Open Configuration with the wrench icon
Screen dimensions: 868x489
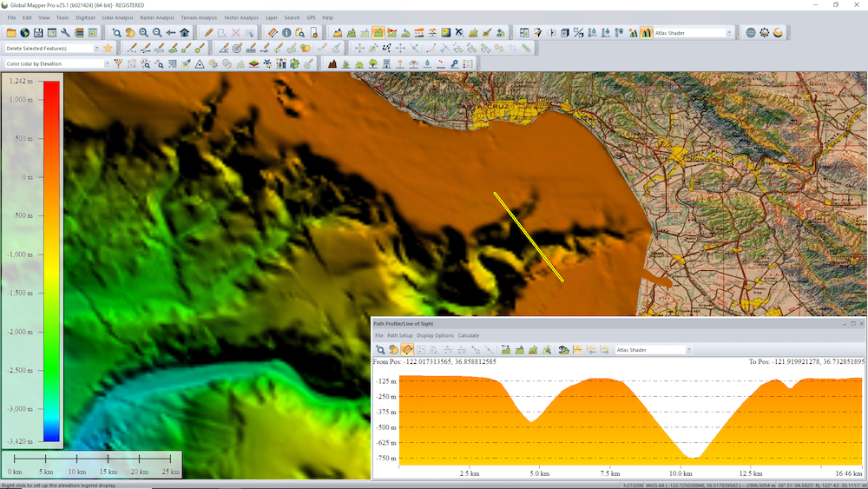tap(65, 33)
